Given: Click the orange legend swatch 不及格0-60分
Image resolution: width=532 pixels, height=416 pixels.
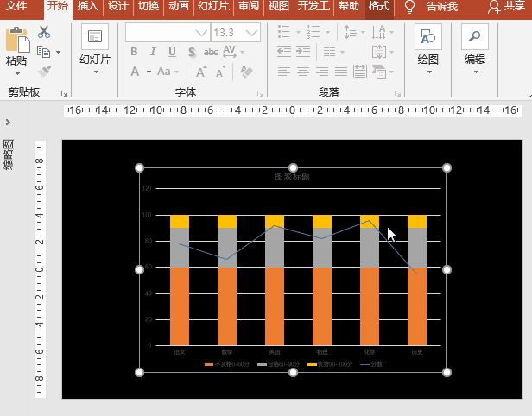Looking at the screenshot, I should [209, 364].
